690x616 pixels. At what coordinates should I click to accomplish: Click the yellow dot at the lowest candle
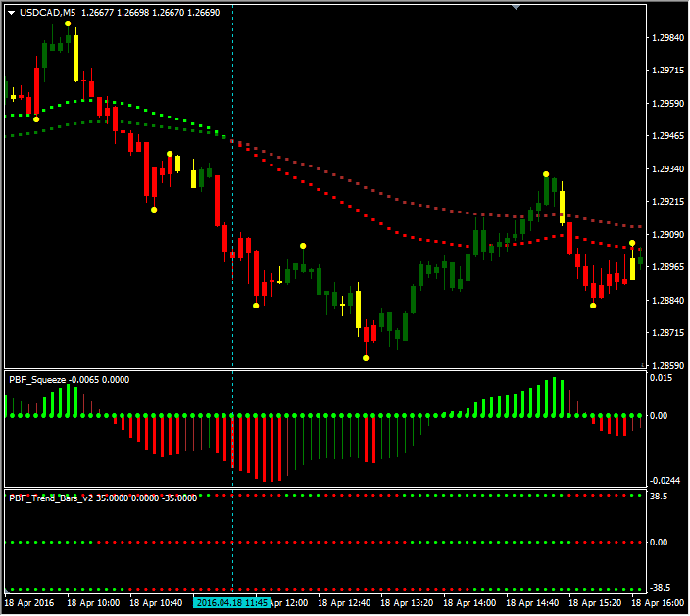coord(366,358)
